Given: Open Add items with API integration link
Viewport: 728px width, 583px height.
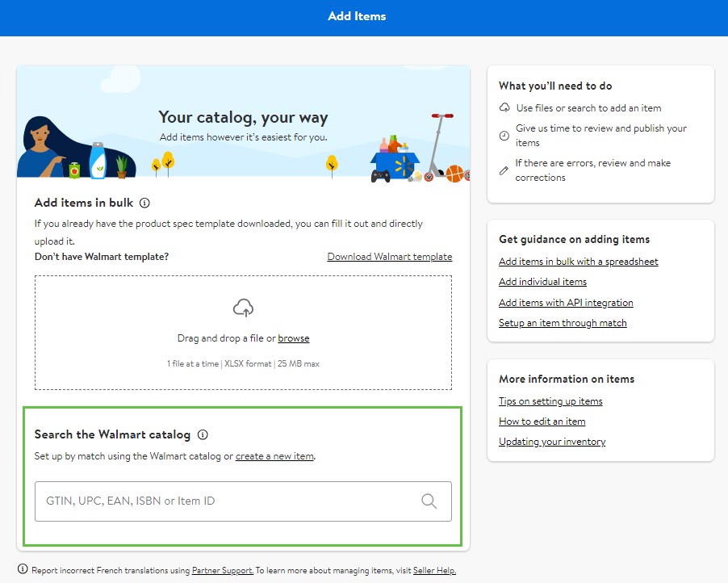Looking at the screenshot, I should (x=566, y=303).
